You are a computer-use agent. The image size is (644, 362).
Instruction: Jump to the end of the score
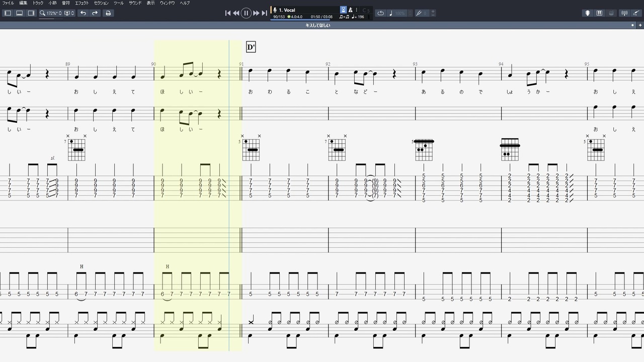265,13
